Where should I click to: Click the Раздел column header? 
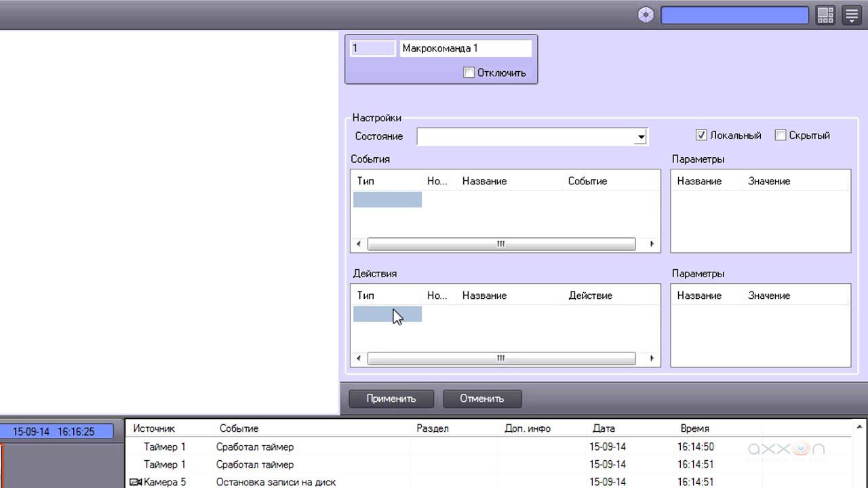[x=433, y=428]
